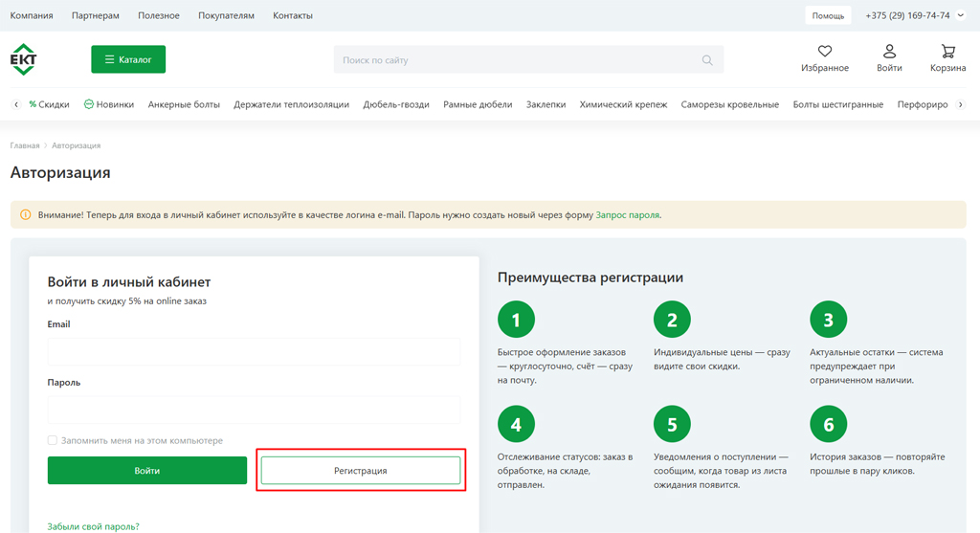Click the EKT logo icon

point(23,59)
